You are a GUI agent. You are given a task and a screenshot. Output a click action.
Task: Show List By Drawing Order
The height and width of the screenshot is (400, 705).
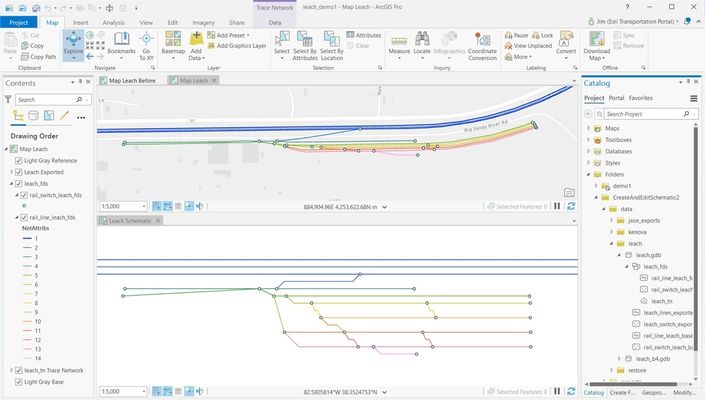coord(18,116)
